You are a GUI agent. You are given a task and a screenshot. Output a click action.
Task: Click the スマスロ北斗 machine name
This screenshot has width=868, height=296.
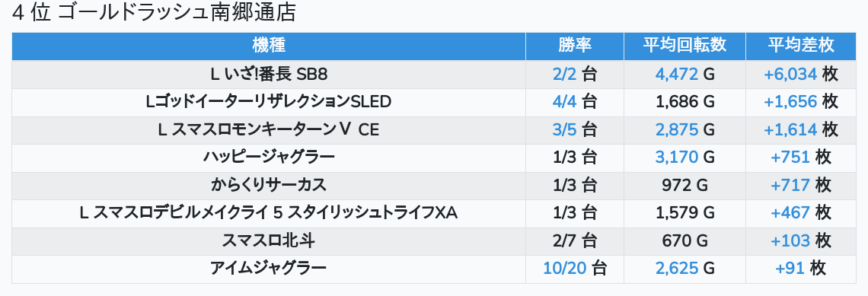click(269, 240)
